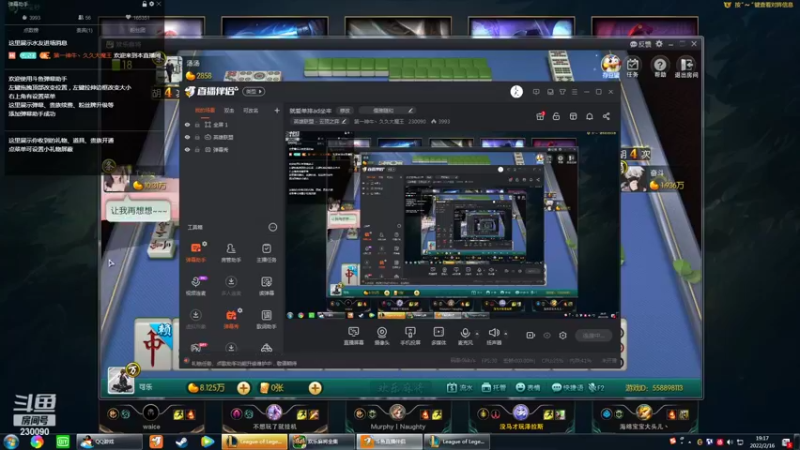Lock the 弹幕秀 source

click(x=197, y=150)
